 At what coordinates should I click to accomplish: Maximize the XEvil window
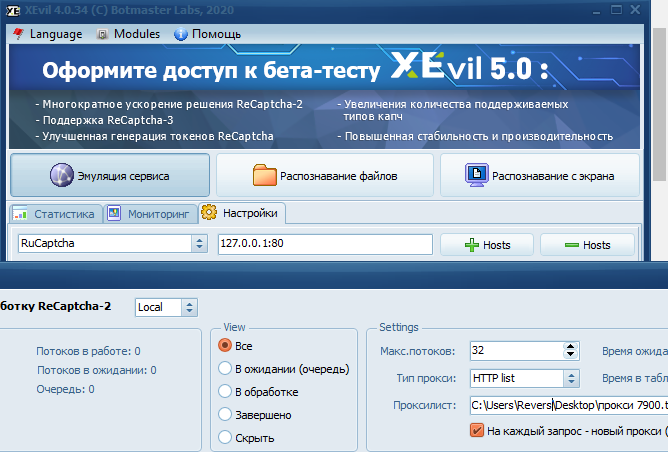point(616,10)
